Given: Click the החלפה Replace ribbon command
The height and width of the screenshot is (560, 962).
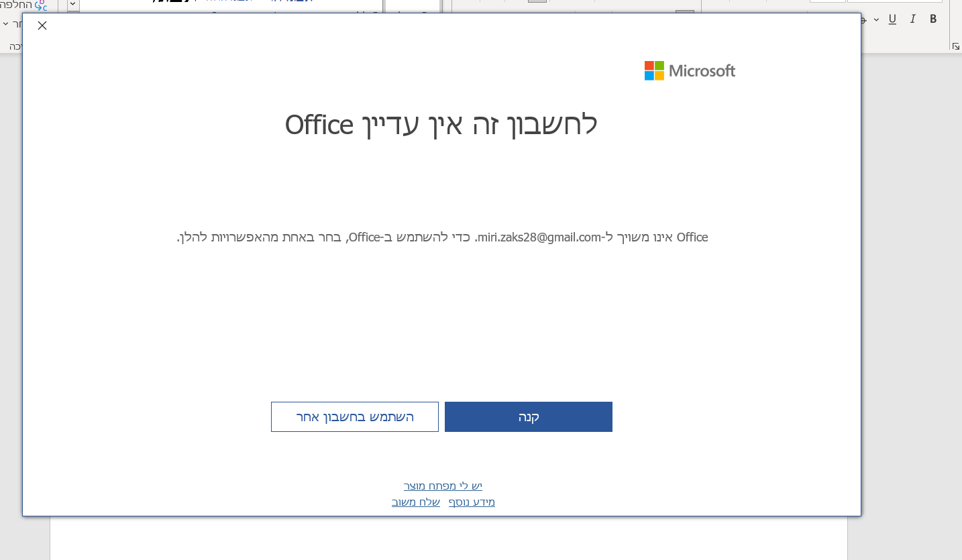Looking at the screenshot, I should 15,5.
